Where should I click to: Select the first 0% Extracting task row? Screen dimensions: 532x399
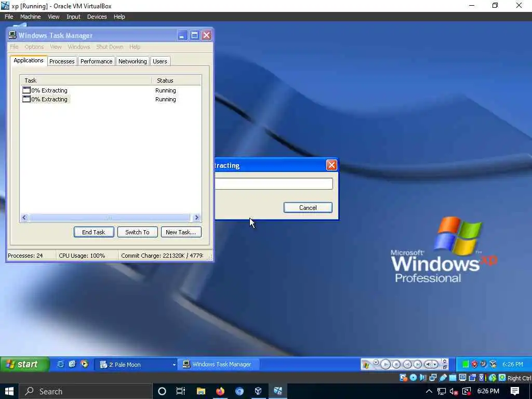(110, 90)
